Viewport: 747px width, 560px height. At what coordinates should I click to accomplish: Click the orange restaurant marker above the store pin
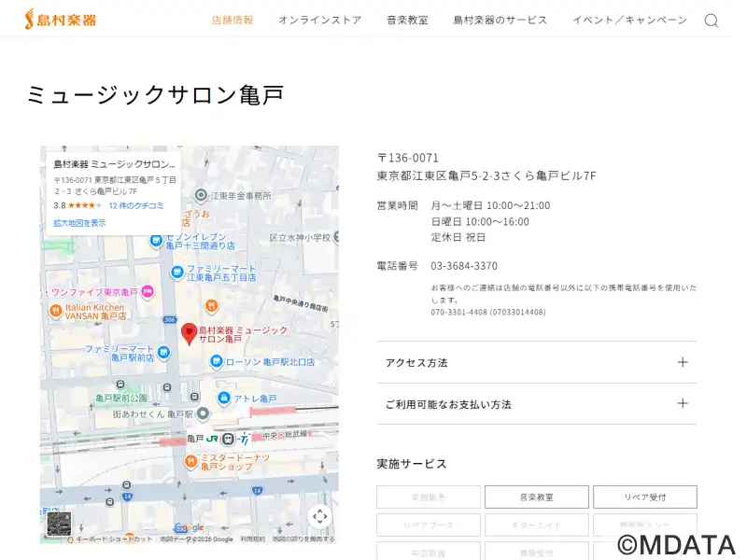(x=212, y=306)
